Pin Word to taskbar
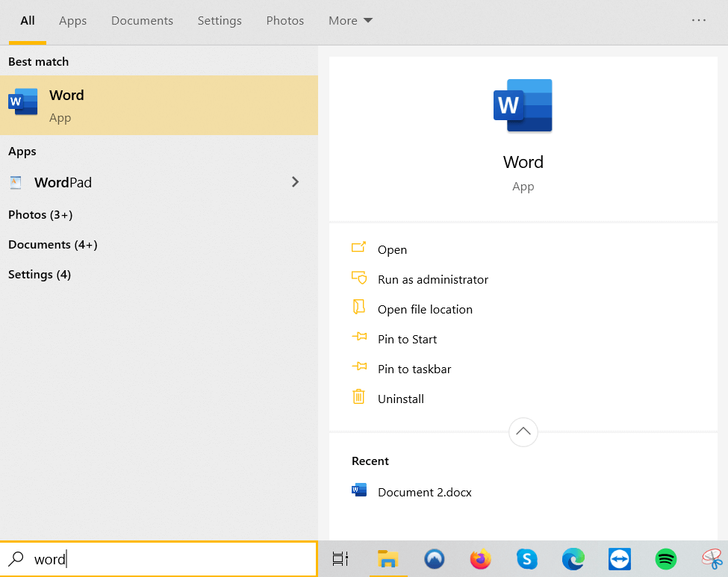Viewport: 728px width, 577px height. point(414,369)
